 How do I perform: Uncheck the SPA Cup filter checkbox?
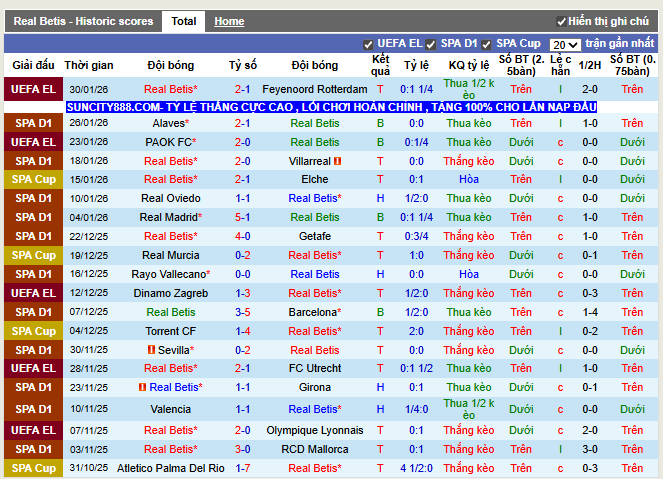click(x=486, y=44)
